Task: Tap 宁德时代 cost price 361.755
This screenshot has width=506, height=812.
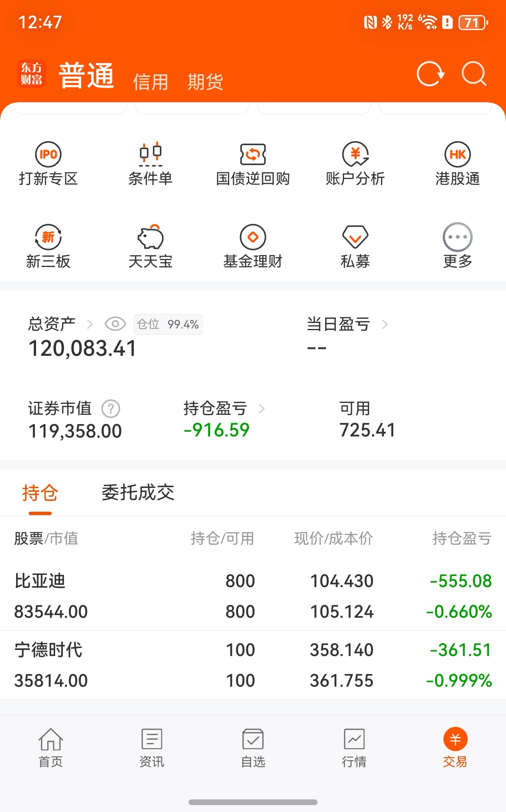Action: (342, 681)
